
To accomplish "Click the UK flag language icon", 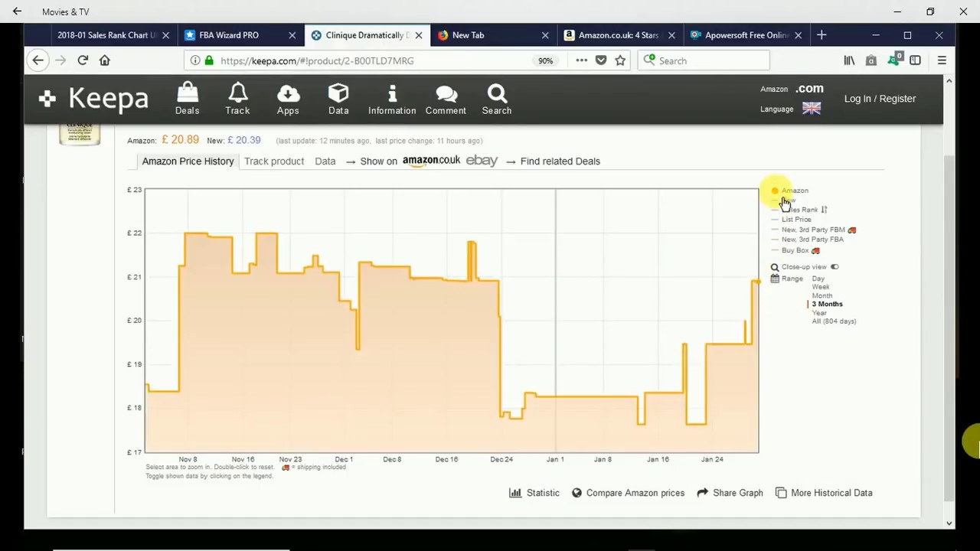I will tap(812, 109).
